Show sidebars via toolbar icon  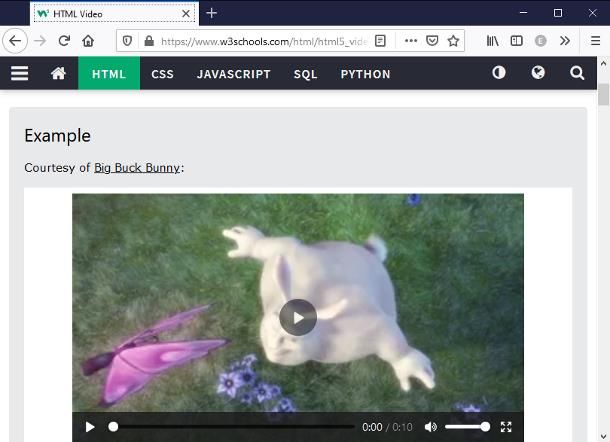(x=516, y=40)
